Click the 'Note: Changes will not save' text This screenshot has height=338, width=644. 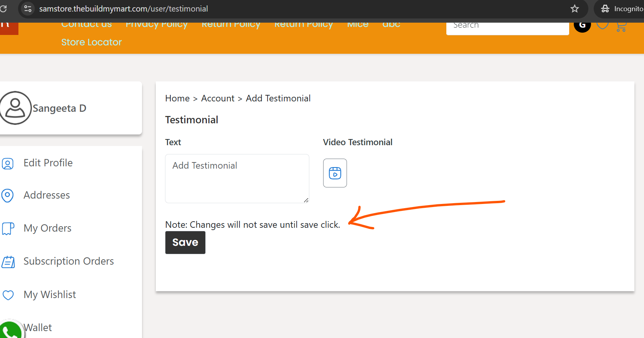click(x=253, y=225)
